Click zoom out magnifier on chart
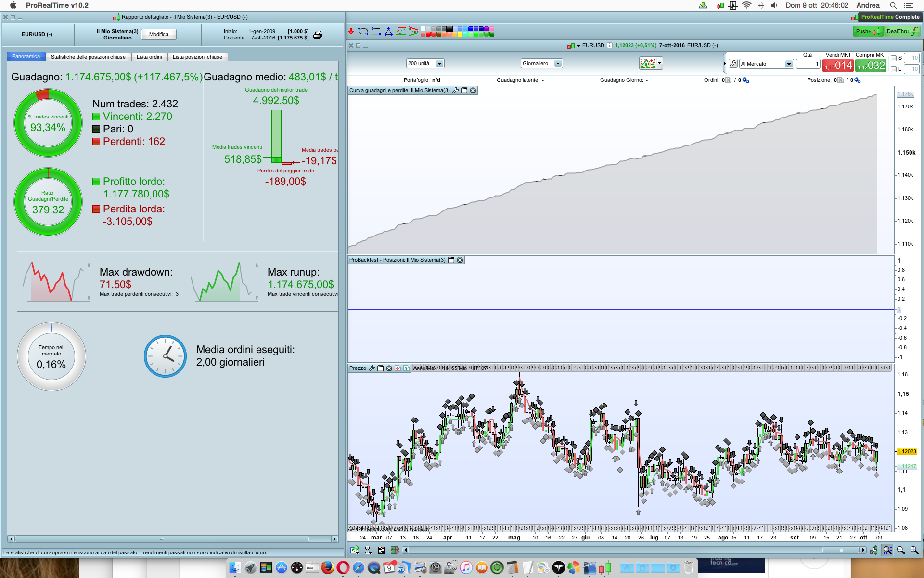Viewport: 924px width, 578px height. click(901, 550)
